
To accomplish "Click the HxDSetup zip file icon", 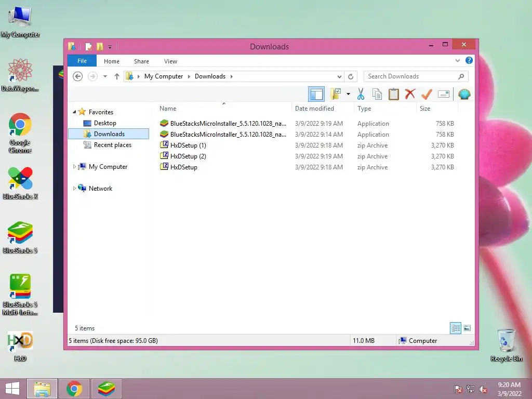I will 164,167.
